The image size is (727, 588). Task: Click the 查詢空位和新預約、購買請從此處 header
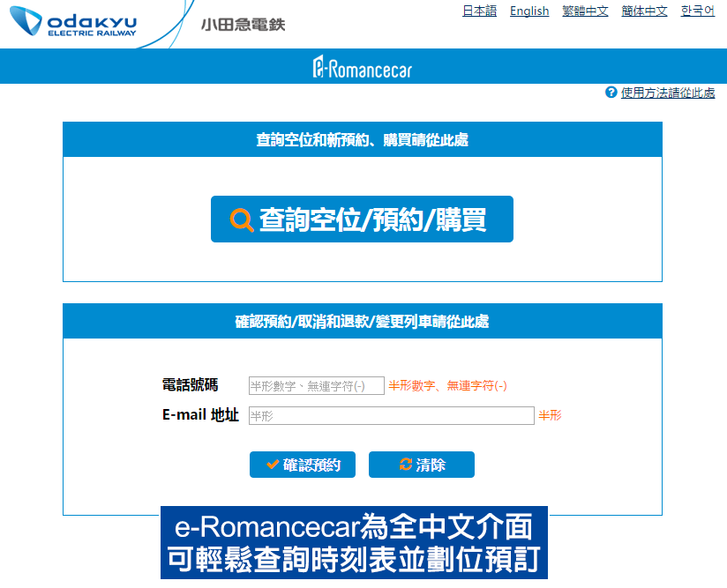(x=362, y=139)
